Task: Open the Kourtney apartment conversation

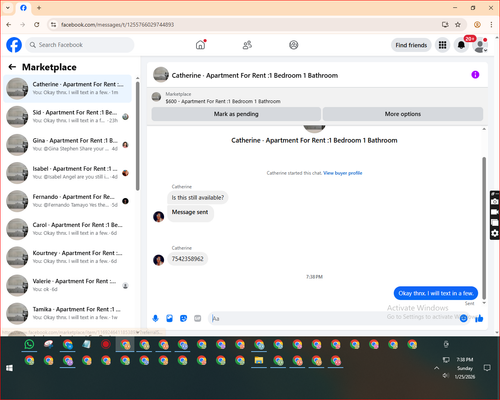Action: (x=68, y=257)
